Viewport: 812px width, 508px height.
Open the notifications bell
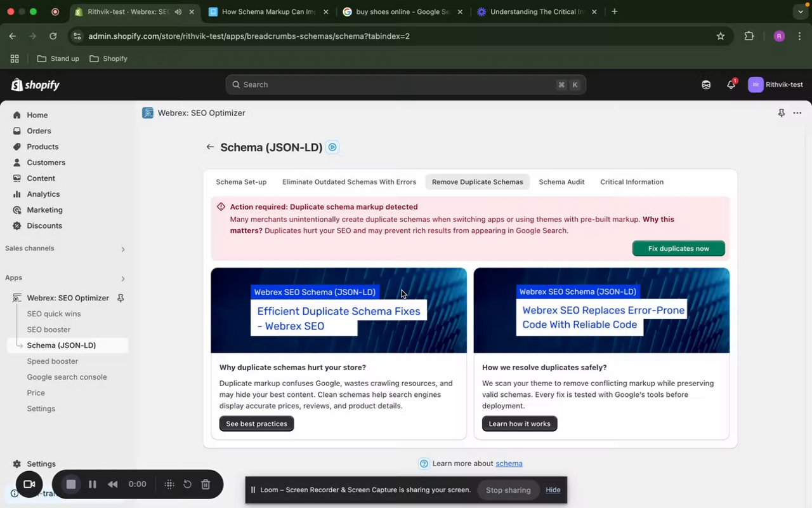point(731,84)
